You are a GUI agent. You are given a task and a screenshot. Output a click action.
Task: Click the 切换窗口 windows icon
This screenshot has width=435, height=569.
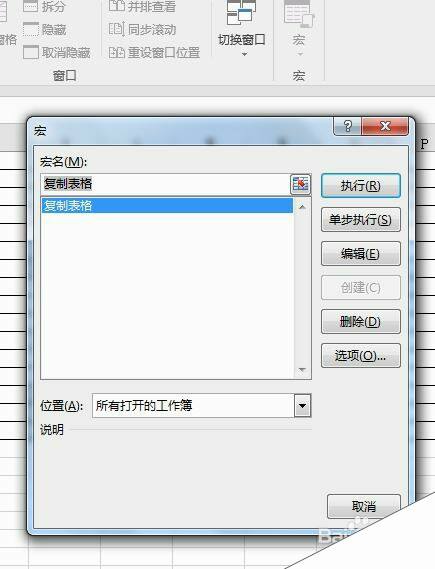241,13
